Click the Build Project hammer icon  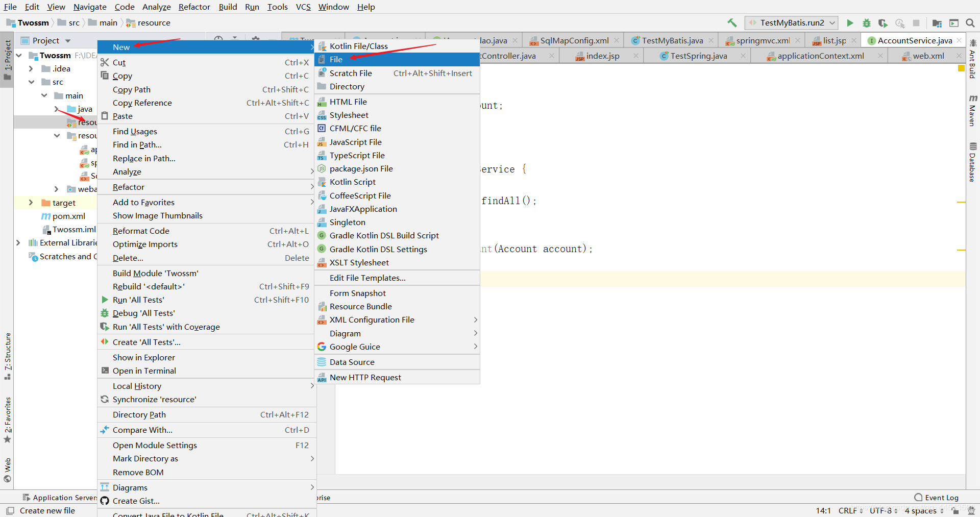pyautogui.click(x=732, y=22)
